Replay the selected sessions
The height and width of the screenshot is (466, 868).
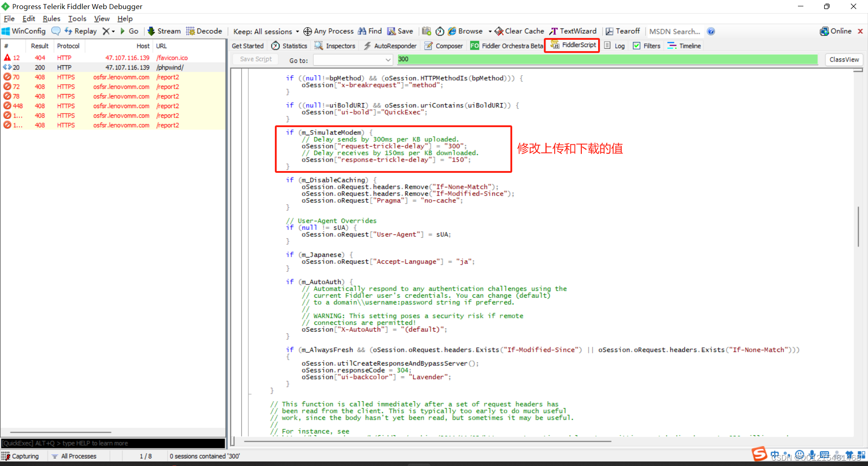tap(80, 31)
